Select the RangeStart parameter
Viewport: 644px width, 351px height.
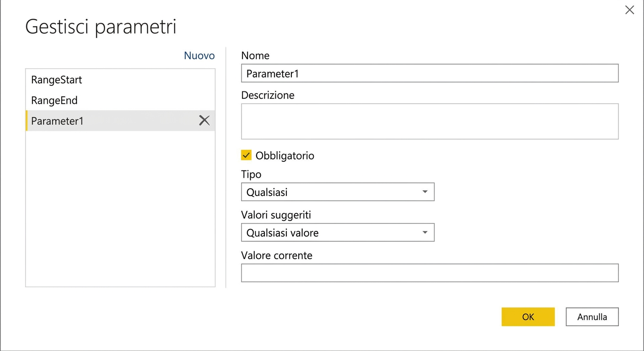pos(120,80)
